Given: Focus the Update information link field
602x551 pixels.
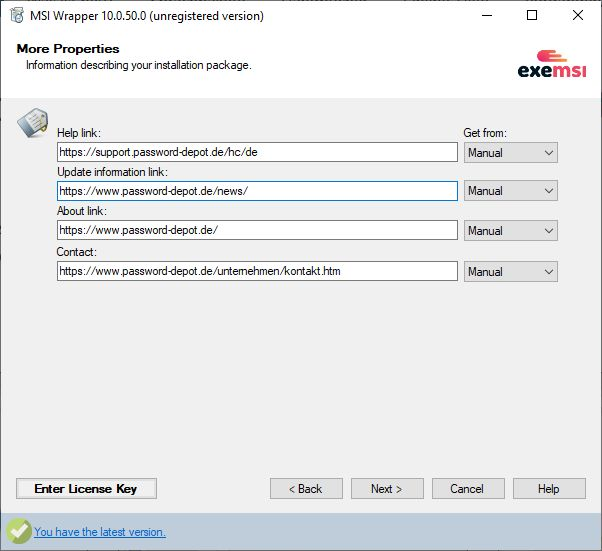Looking at the screenshot, I should tap(257, 191).
